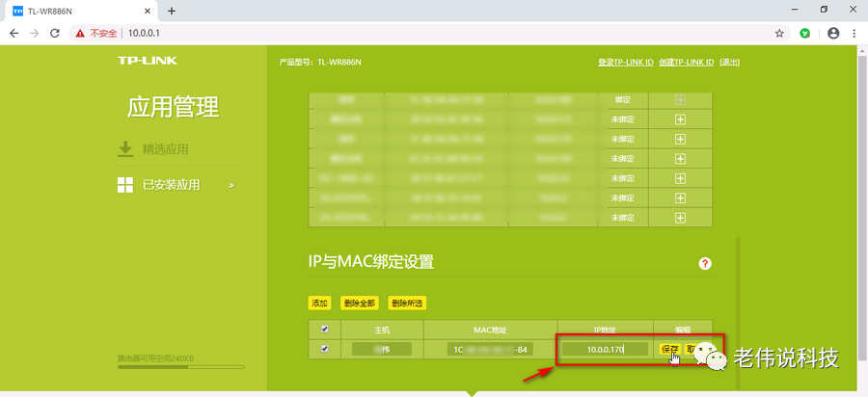
Task: Toggle the select-all checkbox in table header
Action: pyautogui.click(x=325, y=329)
